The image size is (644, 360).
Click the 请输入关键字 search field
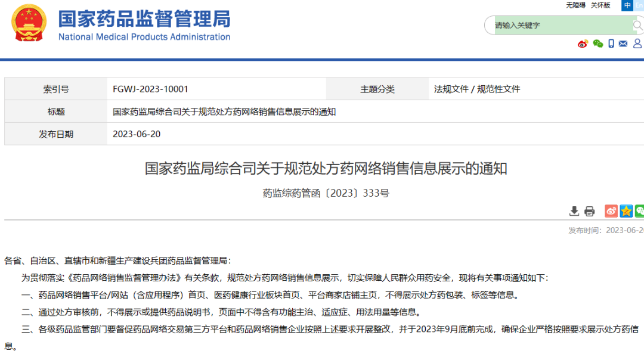561,26
